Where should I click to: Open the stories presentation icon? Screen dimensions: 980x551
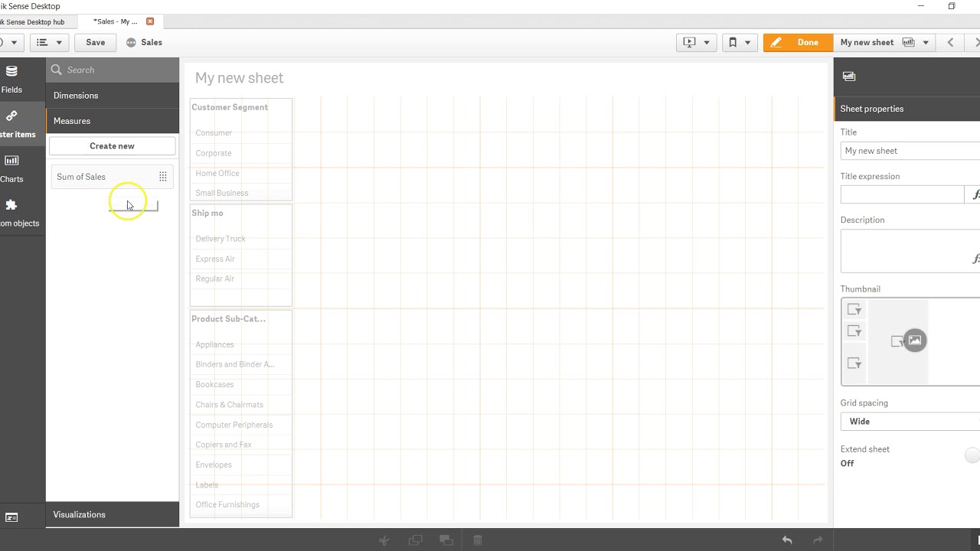[x=689, y=42]
